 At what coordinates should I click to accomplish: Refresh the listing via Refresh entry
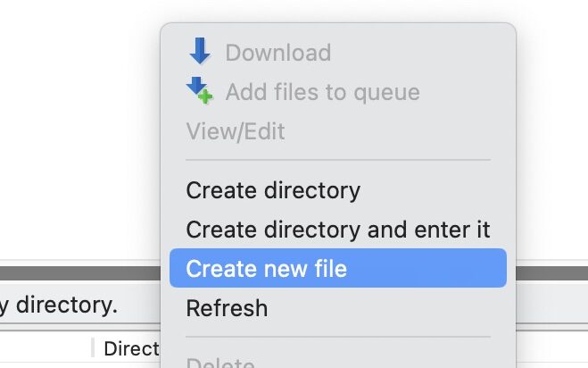point(338,308)
